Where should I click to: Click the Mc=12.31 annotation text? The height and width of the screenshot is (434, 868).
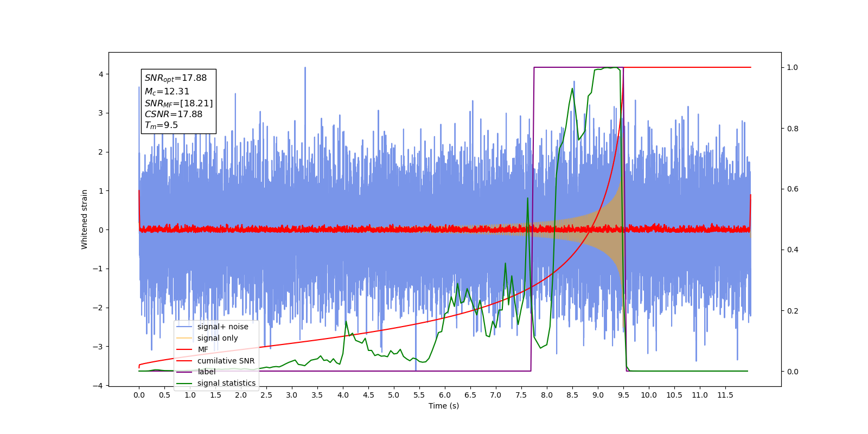pos(167,92)
